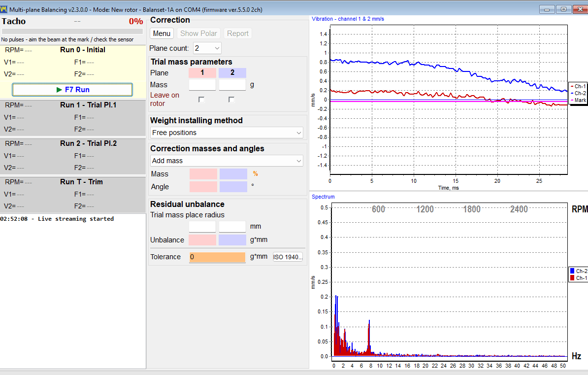Open the Correction Menu button

tap(162, 34)
